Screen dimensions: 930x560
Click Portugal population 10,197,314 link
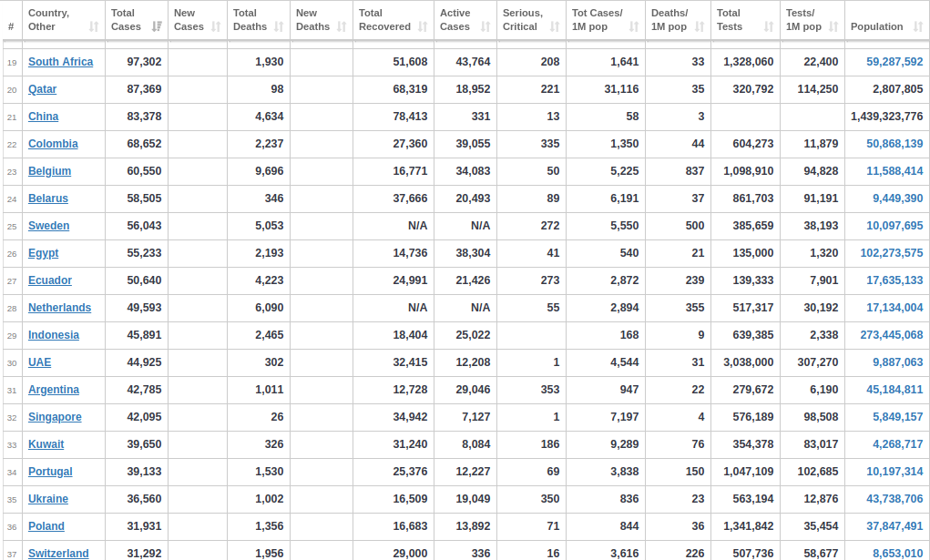(x=894, y=471)
